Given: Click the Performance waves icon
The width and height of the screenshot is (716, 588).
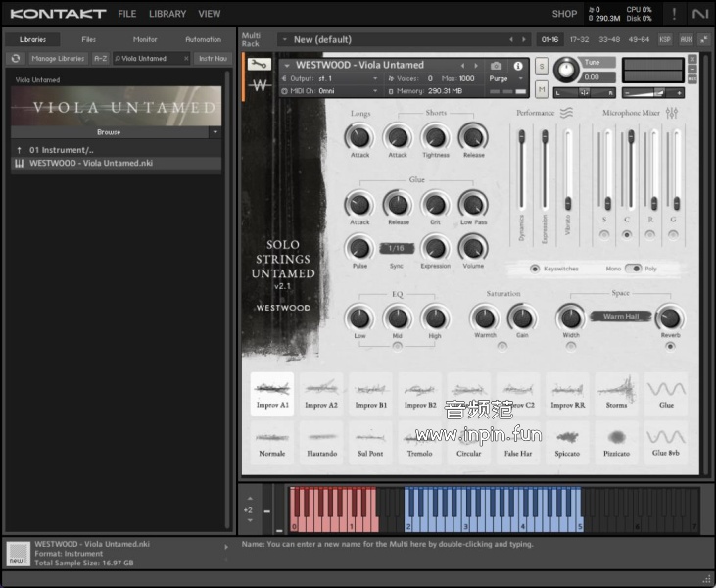Looking at the screenshot, I should 566,114.
